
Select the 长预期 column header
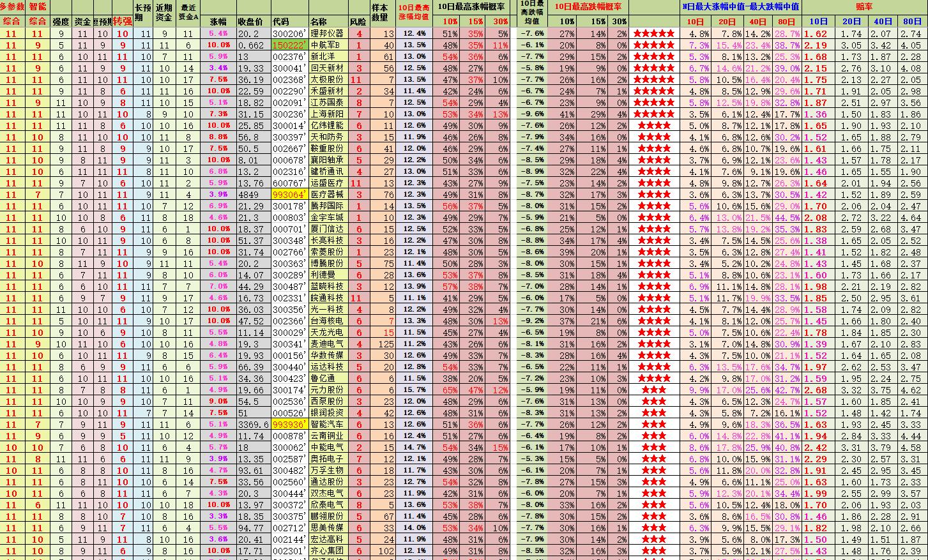pos(144,13)
